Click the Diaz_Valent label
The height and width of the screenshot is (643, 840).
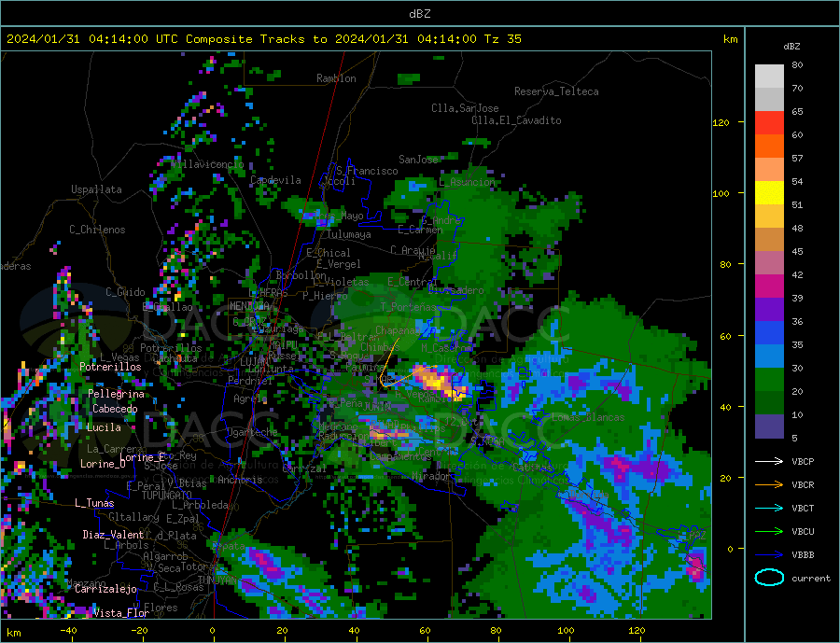point(113,535)
